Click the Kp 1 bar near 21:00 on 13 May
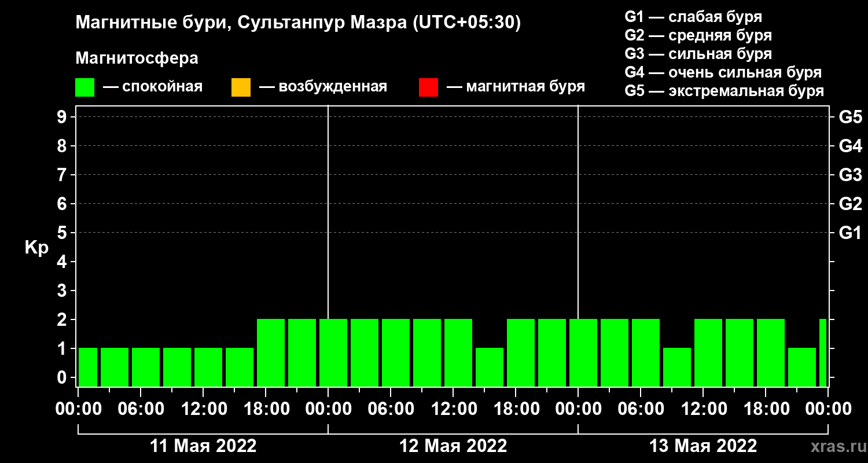 point(802,367)
